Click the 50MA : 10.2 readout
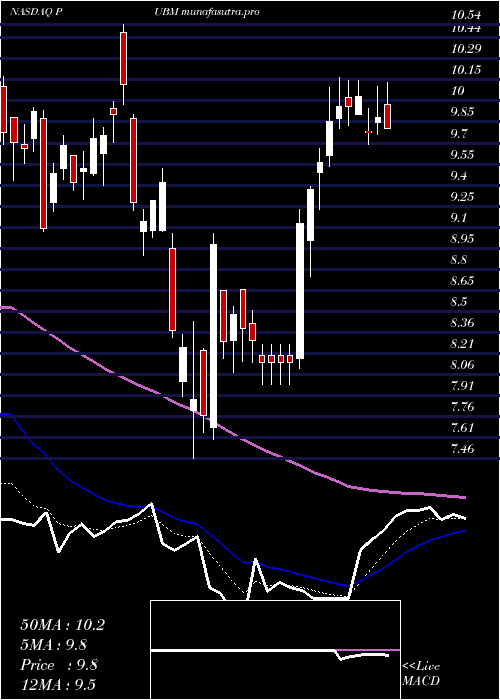 (x=62, y=625)
